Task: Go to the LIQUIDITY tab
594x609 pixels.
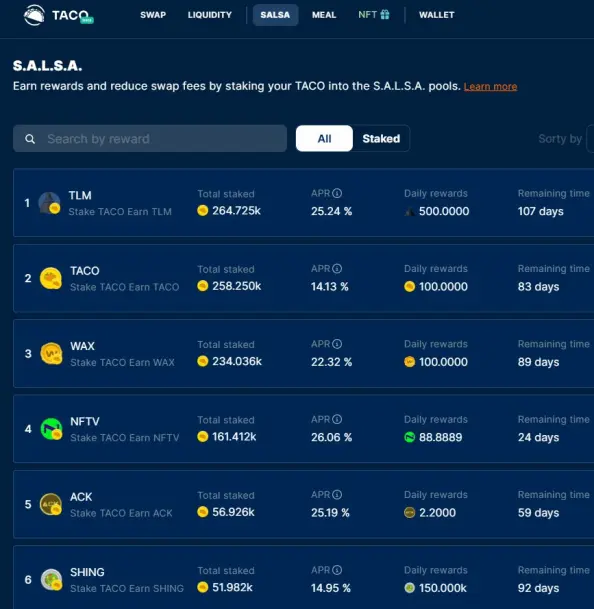Action: [210, 15]
